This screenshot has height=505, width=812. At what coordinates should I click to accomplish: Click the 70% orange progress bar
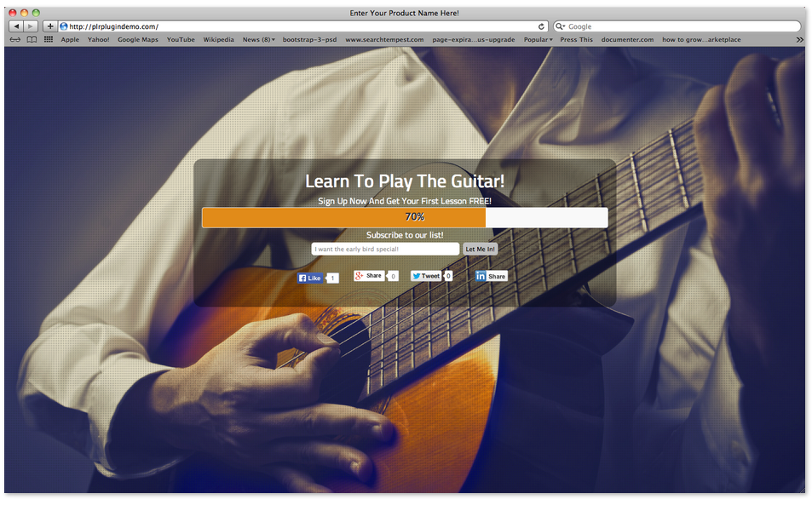[x=344, y=217]
